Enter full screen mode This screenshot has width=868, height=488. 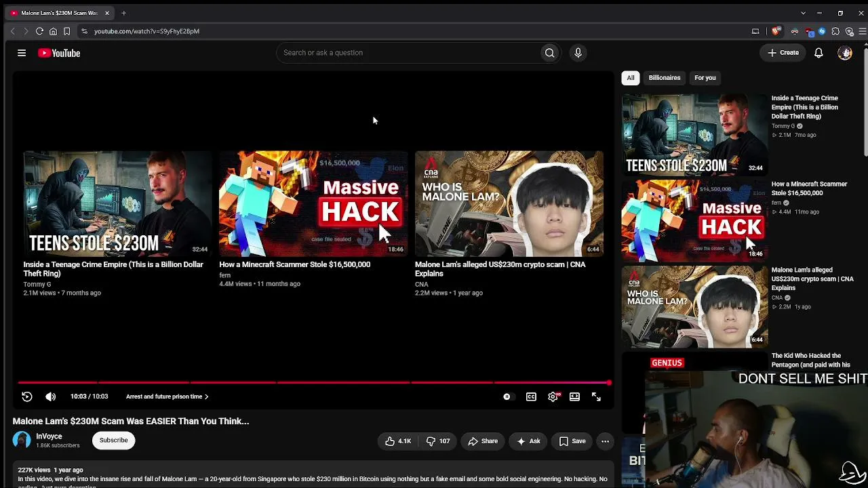click(x=596, y=396)
